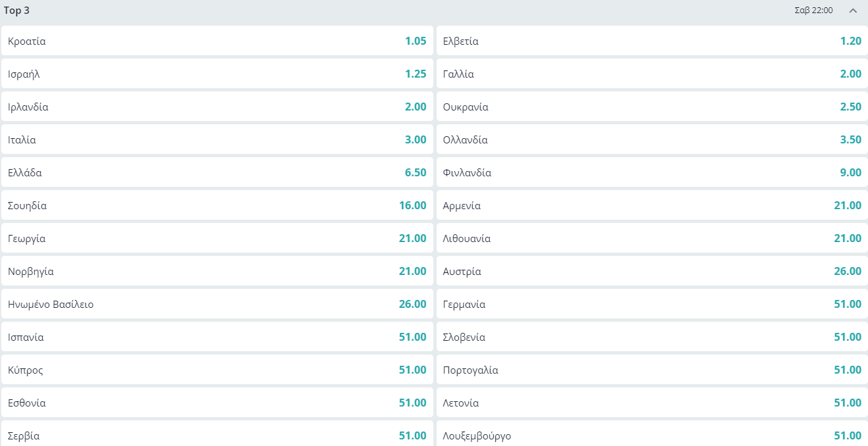Pick Γεωργία for Top 3
The height and width of the screenshot is (446, 868).
(217, 238)
